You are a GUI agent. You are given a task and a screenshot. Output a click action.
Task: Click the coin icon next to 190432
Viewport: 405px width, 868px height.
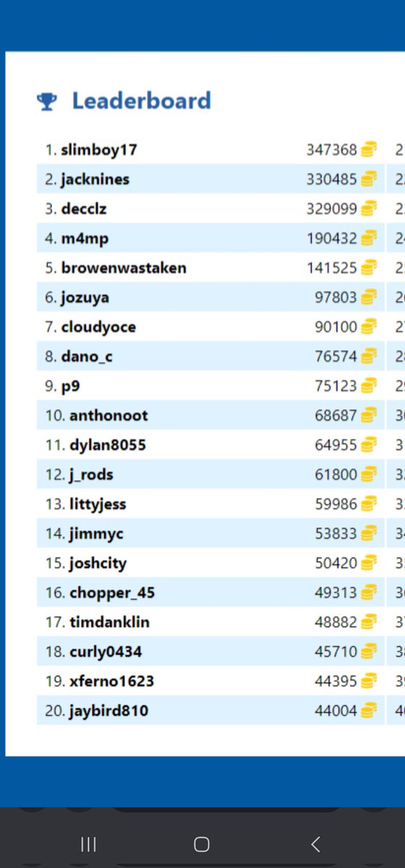click(369, 238)
